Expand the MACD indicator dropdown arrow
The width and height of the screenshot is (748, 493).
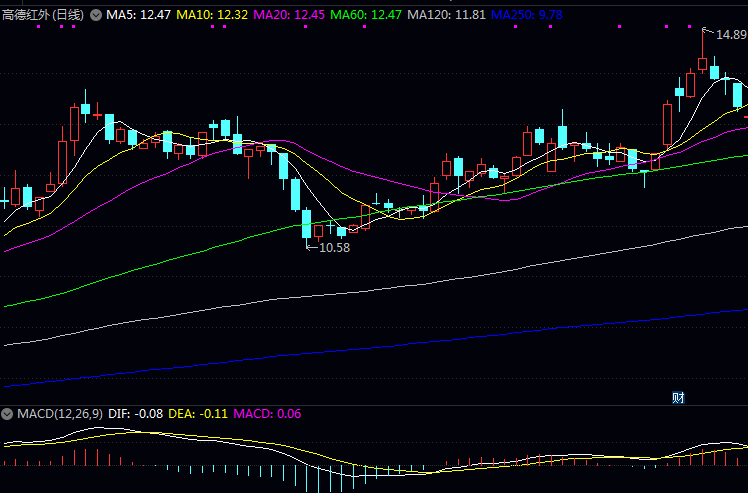click(x=7, y=413)
